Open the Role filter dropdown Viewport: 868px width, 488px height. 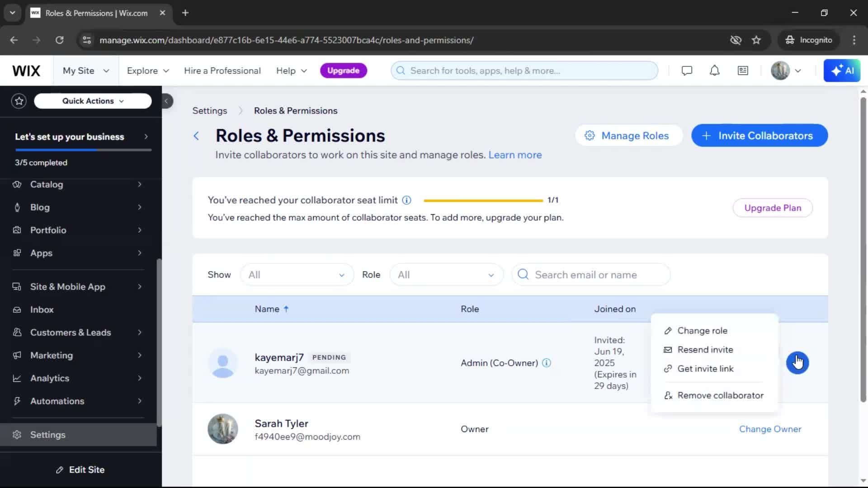[446, 275]
